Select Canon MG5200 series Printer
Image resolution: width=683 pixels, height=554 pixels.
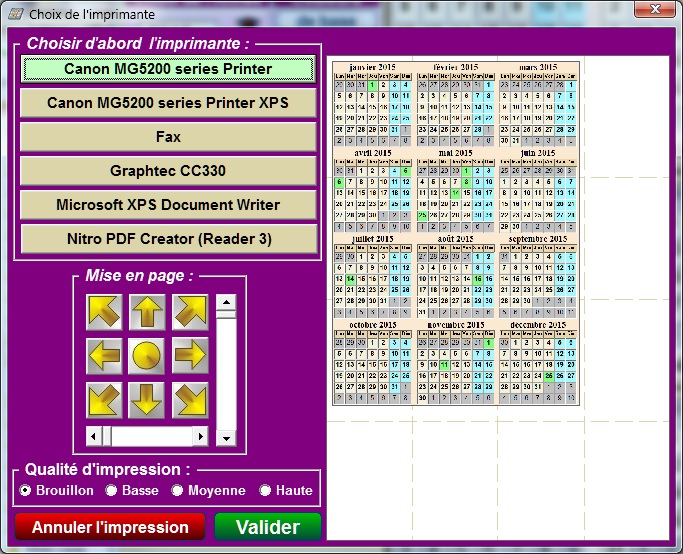[168, 69]
